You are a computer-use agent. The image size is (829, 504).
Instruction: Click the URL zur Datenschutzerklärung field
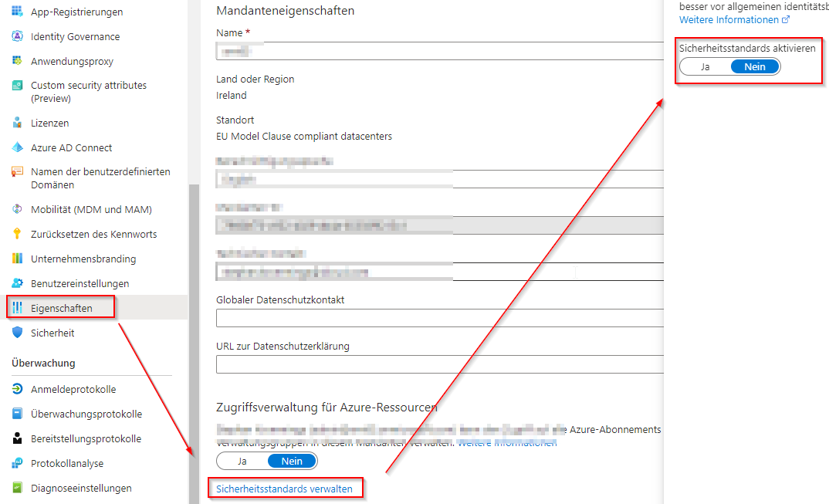[440, 364]
